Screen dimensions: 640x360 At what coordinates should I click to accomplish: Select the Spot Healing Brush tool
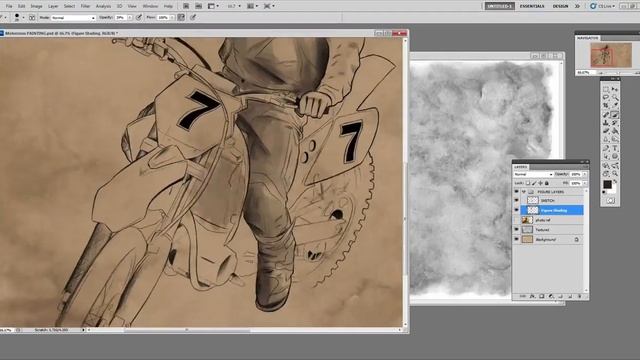606,115
